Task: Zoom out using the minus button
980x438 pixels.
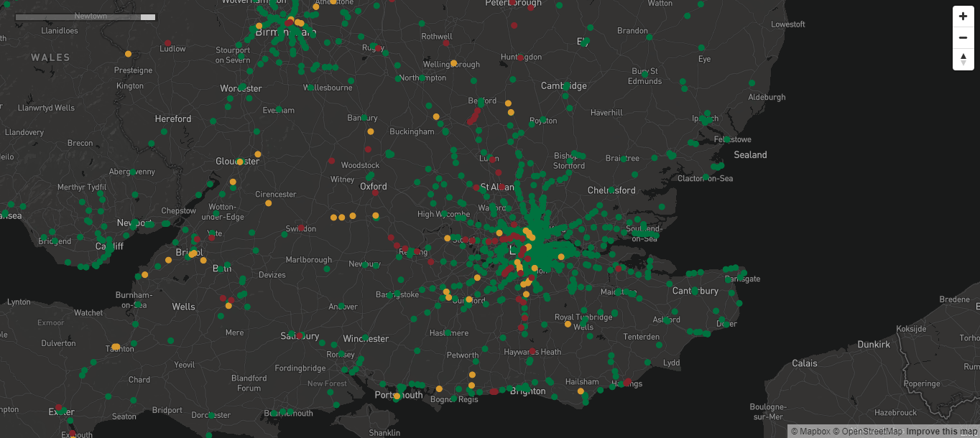Action: click(x=963, y=37)
